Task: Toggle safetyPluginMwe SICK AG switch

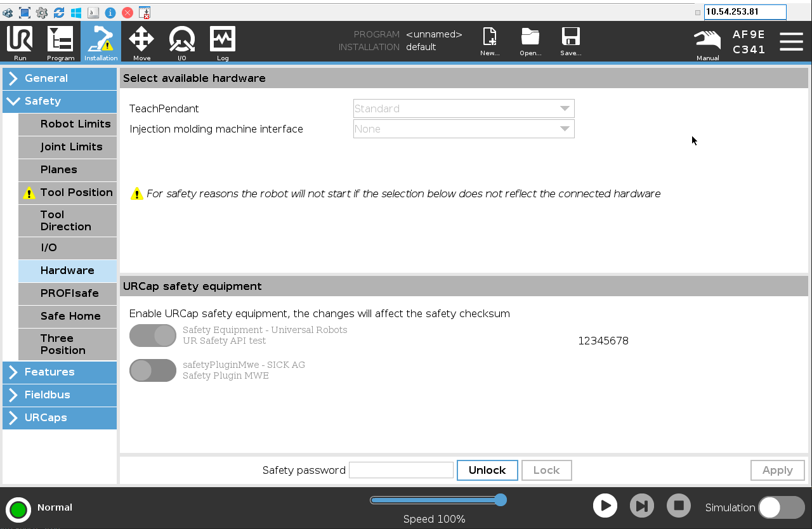Action: (x=153, y=370)
